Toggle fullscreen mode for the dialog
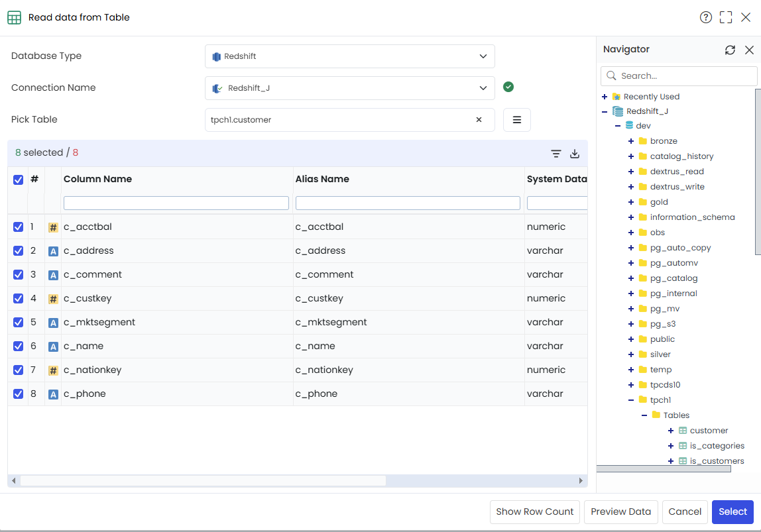 tap(726, 17)
